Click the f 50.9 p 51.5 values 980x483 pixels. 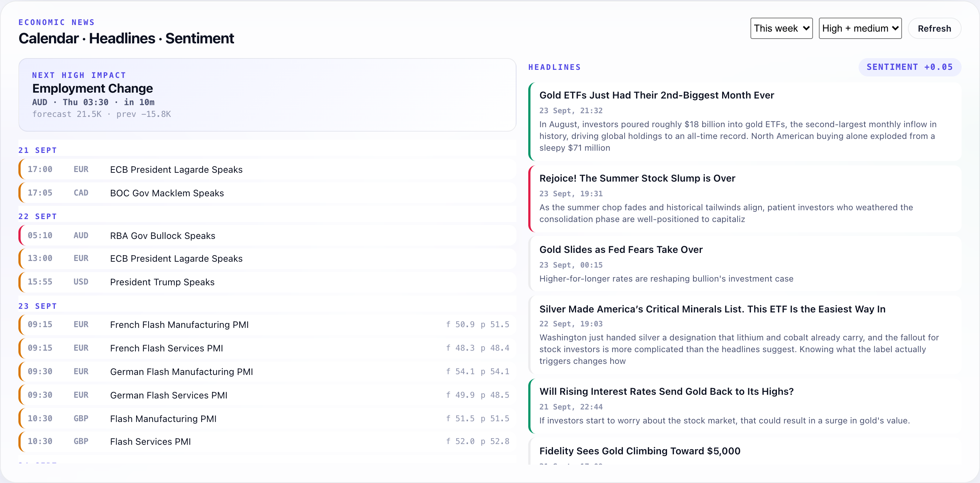tap(477, 325)
